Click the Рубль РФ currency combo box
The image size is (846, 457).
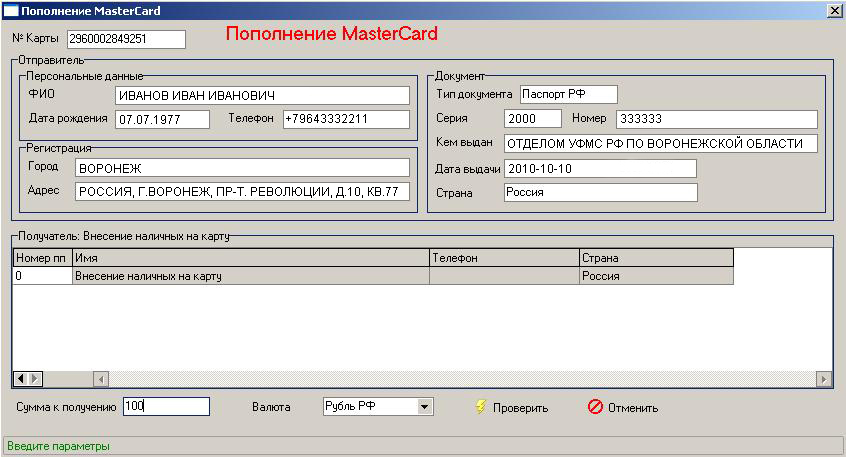[378, 406]
